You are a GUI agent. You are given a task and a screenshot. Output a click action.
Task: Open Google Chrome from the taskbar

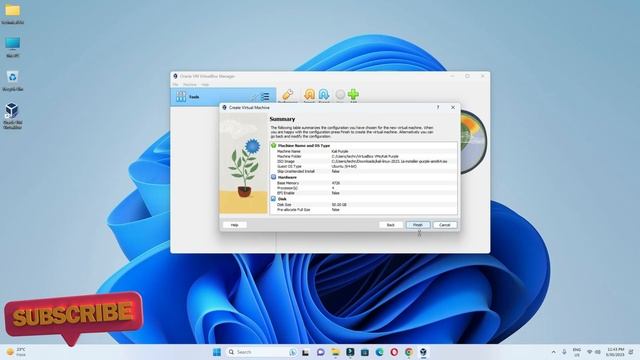click(x=409, y=352)
